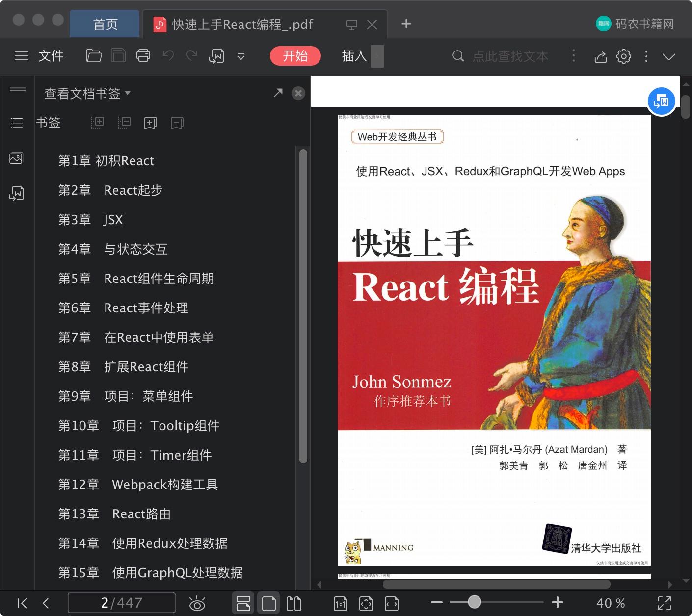This screenshot has width=692, height=616.
Task: Go to bookmark 第10章 项目：Tooltip组件
Action: click(139, 426)
